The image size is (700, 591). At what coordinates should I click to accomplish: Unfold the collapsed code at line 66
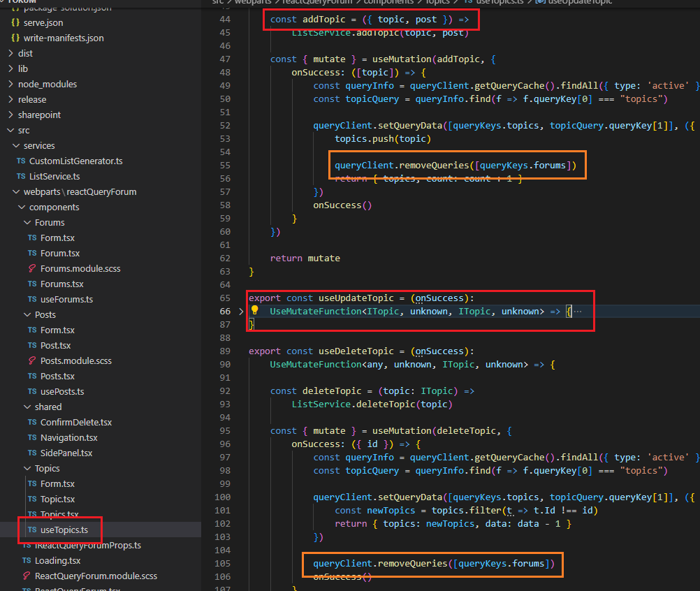click(x=242, y=311)
